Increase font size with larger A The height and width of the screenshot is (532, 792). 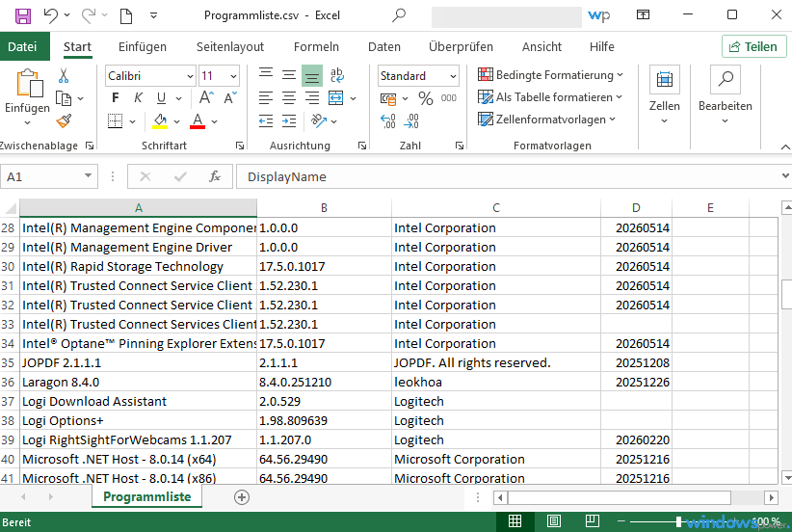[206, 97]
